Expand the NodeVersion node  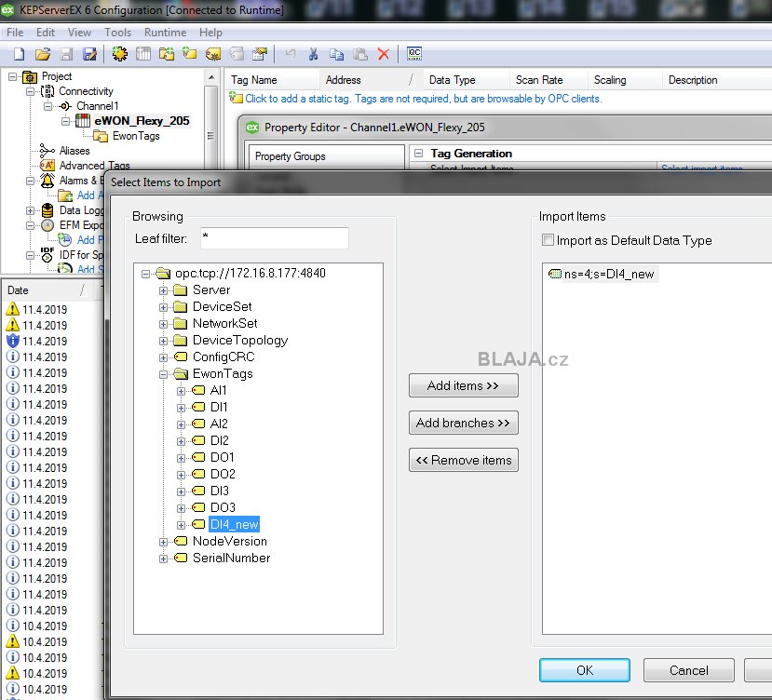[164, 542]
